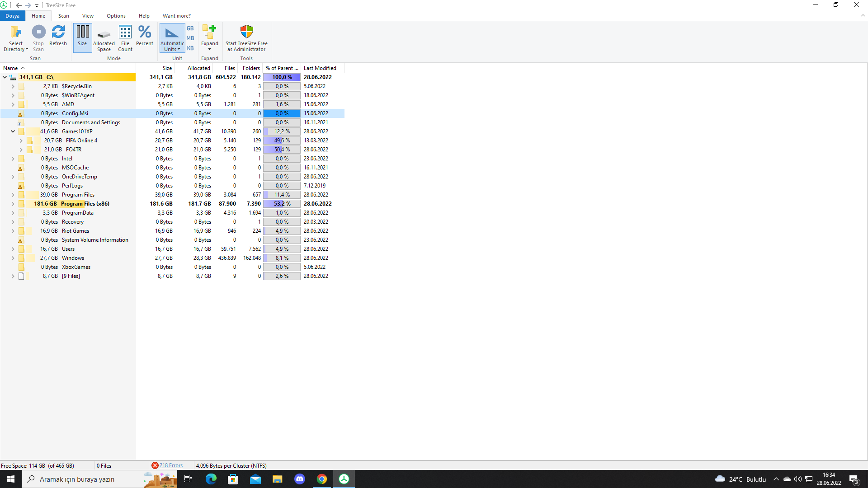The image size is (868, 488).
Task: Toggle Automatic Units option
Action: pos(172,38)
